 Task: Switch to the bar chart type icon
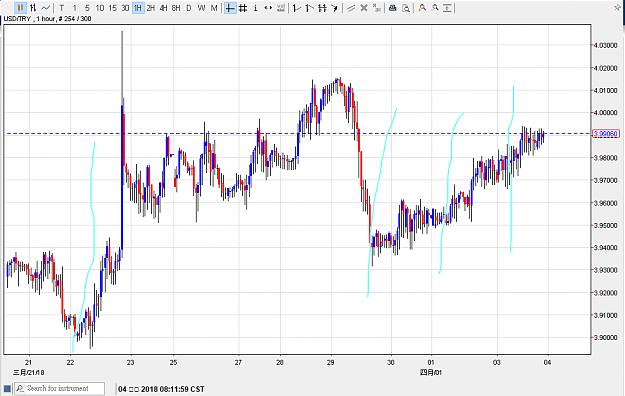[33, 8]
